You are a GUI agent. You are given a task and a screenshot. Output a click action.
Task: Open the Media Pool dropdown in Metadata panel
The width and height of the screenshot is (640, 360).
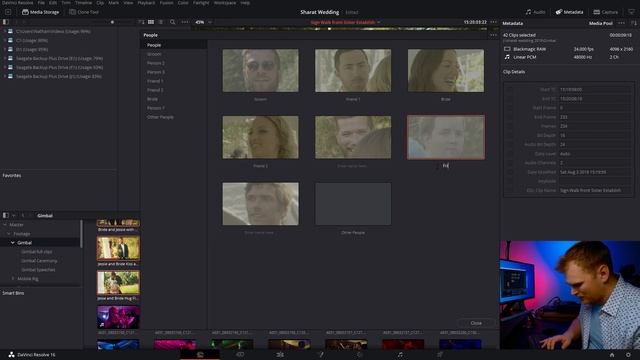tap(601, 23)
